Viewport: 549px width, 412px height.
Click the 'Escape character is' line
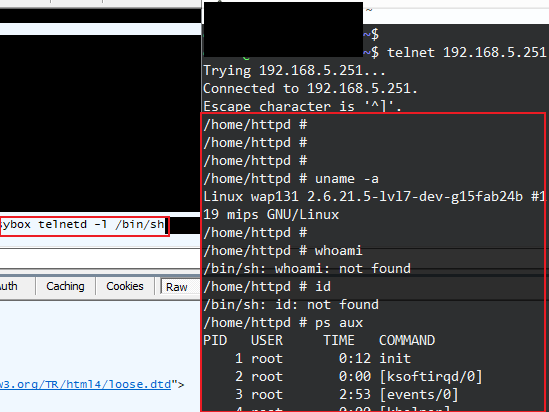click(302, 106)
